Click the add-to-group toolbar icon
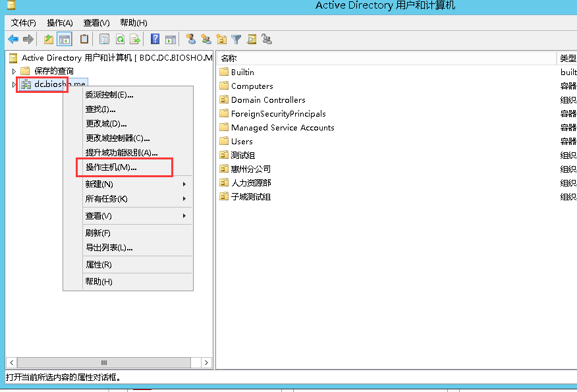 tap(266, 39)
